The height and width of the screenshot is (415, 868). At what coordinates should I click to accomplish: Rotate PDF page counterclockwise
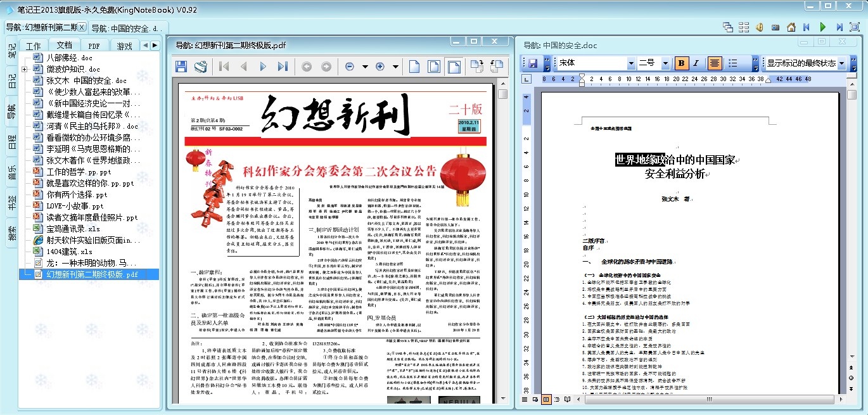point(497,67)
